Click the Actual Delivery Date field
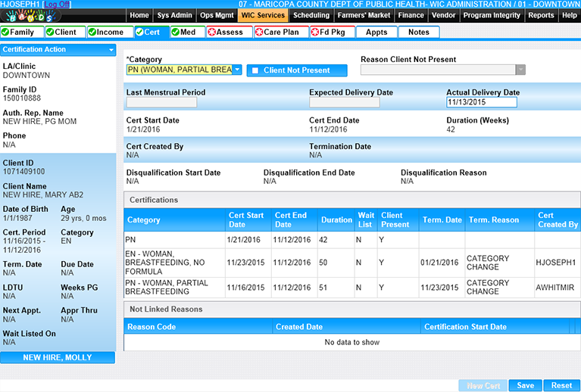Image resolution: width=581 pixels, height=392 pixels. coord(481,103)
